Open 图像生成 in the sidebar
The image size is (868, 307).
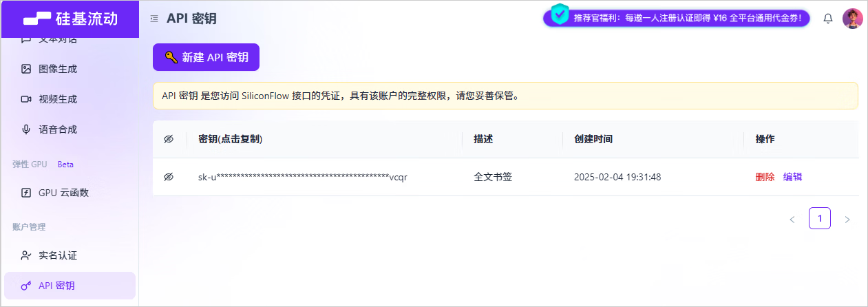[70, 69]
